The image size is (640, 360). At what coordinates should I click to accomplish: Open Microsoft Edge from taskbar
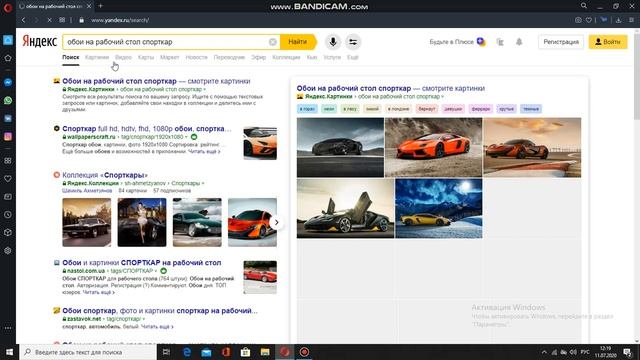click(187, 352)
